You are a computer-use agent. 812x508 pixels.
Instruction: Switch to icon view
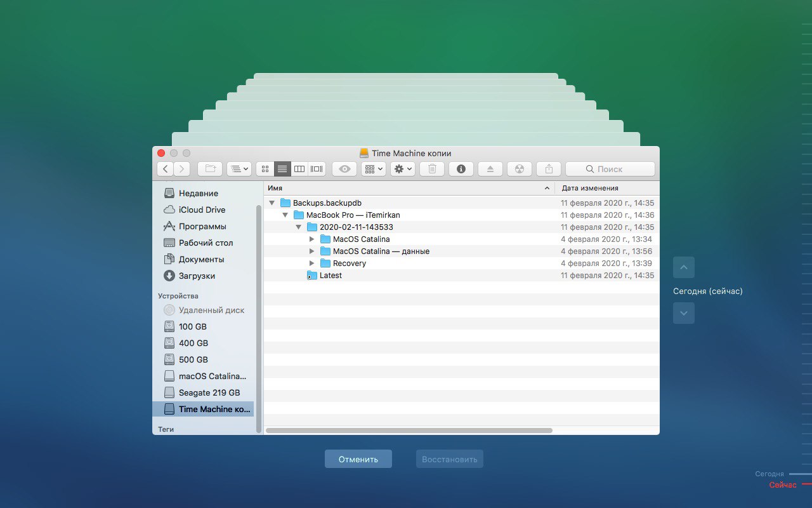coord(265,169)
